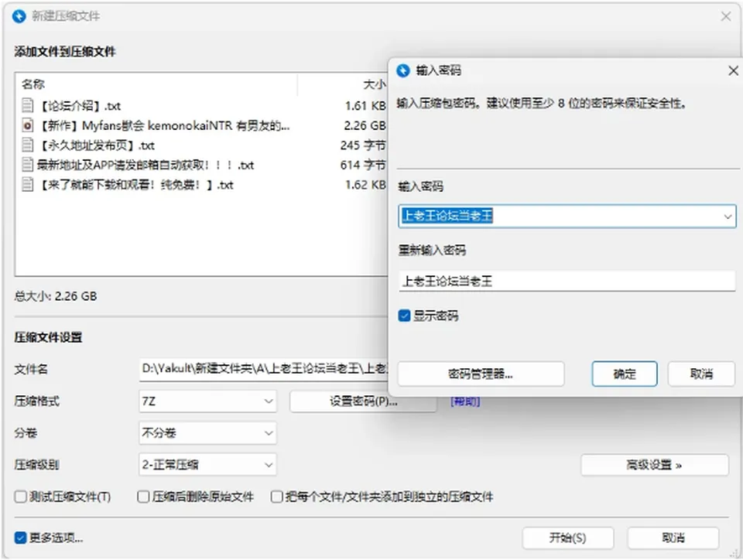The height and width of the screenshot is (560, 743).
Task: Click the 总大小: 2.26 GB label
Action: coord(56,296)
